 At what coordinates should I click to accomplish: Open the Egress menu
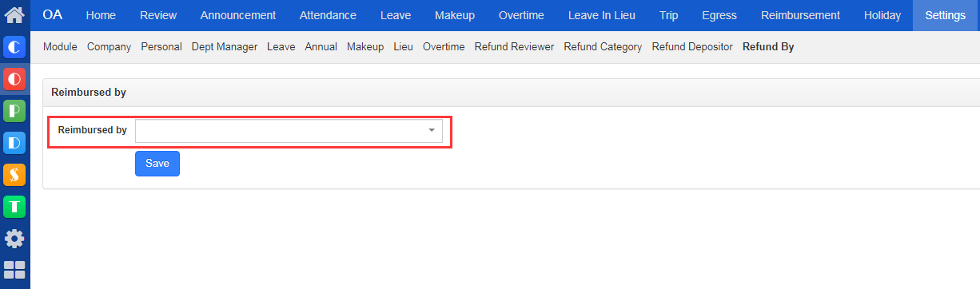pos(719,15)
